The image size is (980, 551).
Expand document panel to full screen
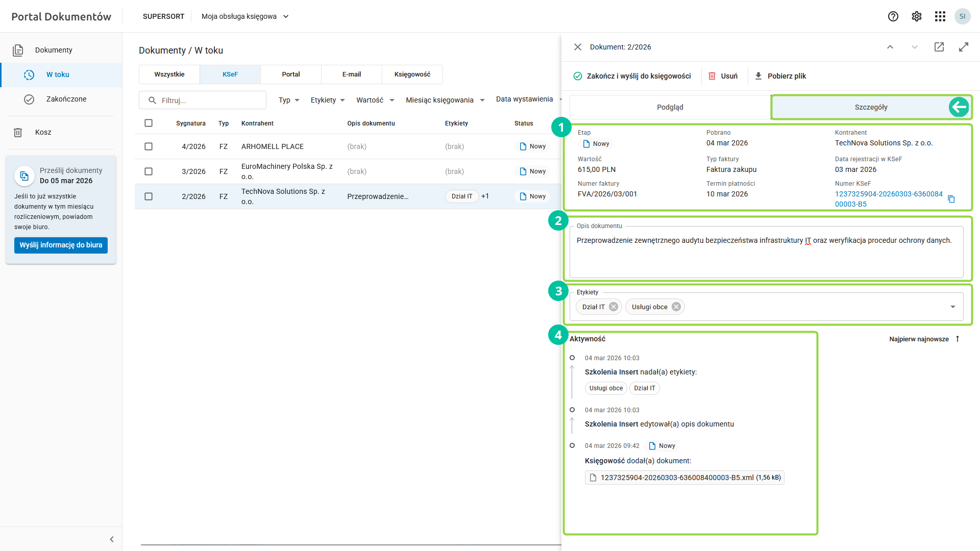click(x=963, y=47)
